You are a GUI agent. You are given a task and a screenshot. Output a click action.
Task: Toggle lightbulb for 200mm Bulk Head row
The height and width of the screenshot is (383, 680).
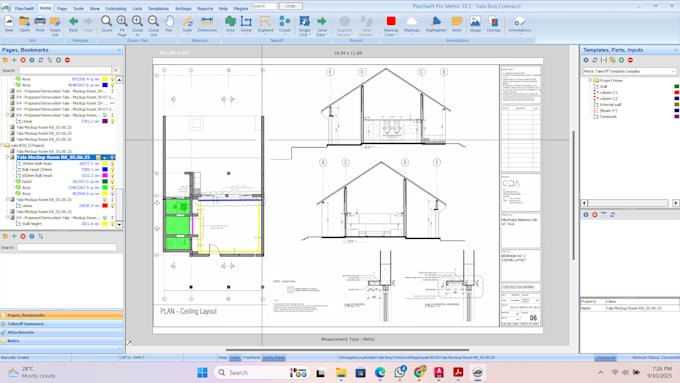tap(112, 164)
